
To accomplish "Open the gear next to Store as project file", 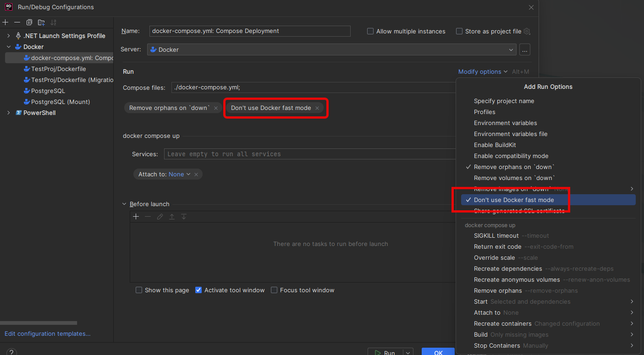I will click(x=527, y=31).
